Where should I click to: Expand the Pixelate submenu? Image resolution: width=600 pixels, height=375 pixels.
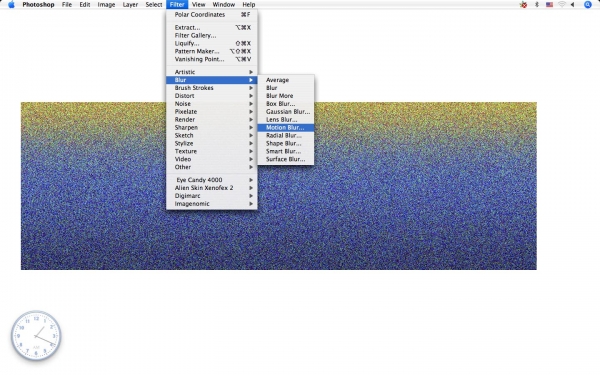tap(212, 112)
